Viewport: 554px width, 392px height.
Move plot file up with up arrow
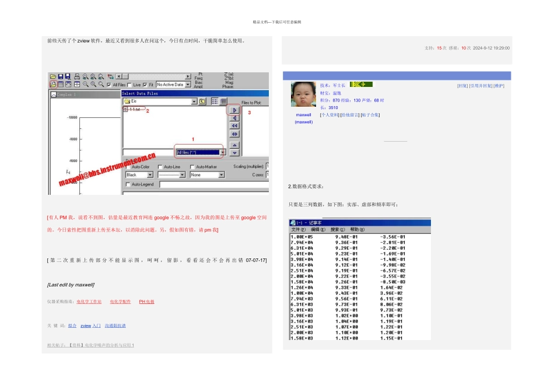234,145
